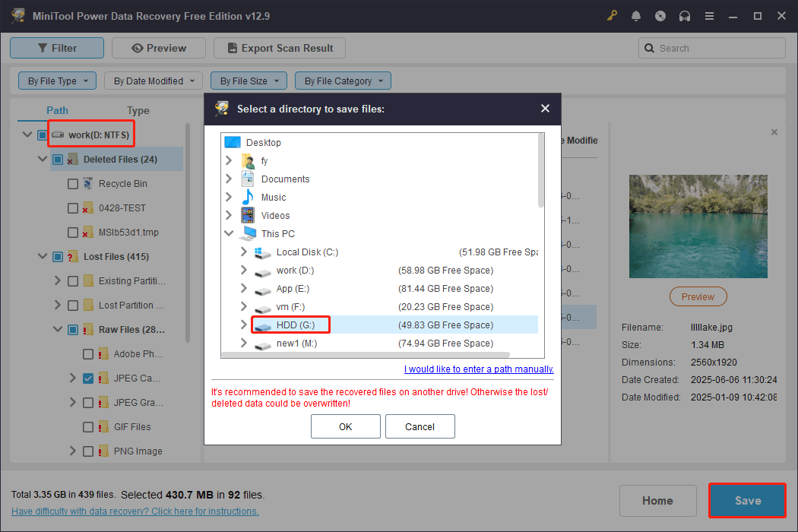Image resolution: width=798 pixels, height=532 pixels.
Task: Click the Videos film icon
Action: (x=248, y=215)
